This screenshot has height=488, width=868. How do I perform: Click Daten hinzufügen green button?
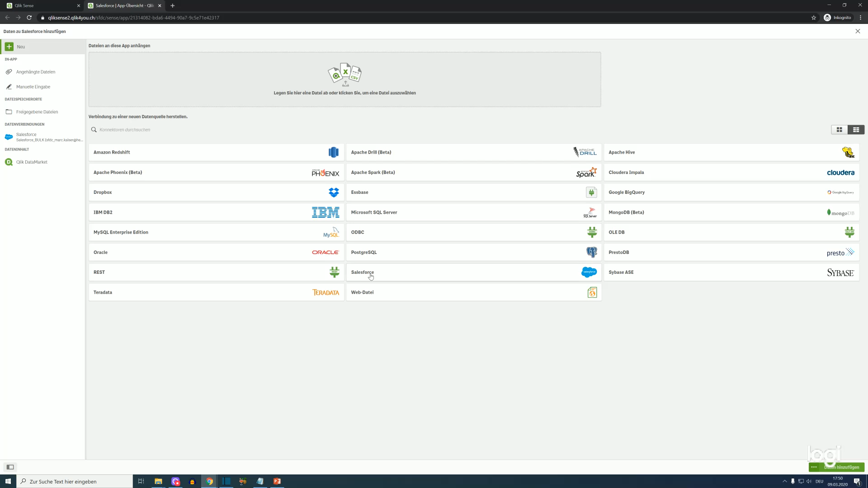842,467
